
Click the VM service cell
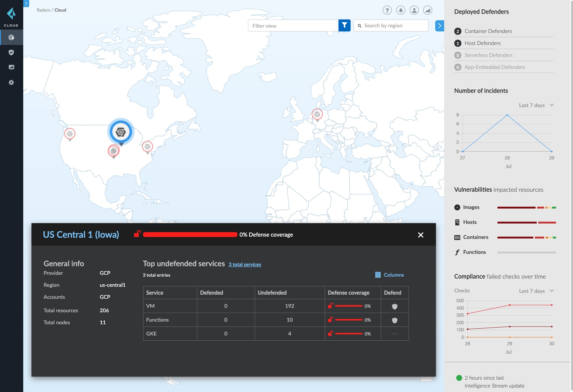click(x=170, y=306)
